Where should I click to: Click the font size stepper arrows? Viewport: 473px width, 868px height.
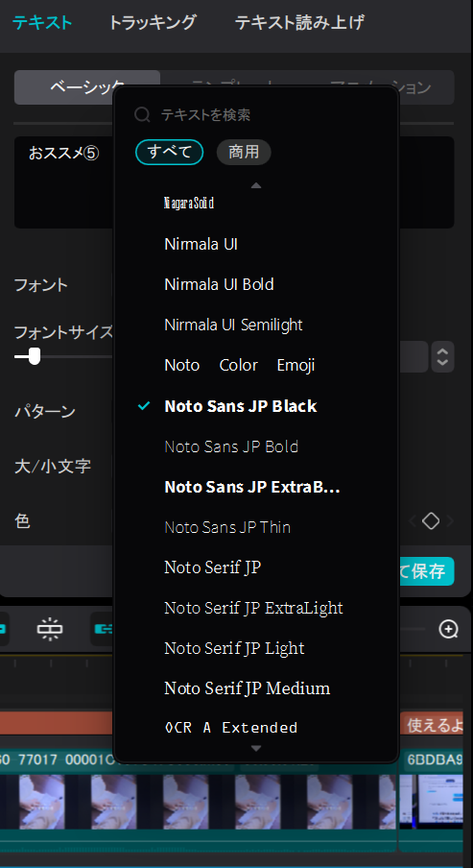(x=442, y=356)
